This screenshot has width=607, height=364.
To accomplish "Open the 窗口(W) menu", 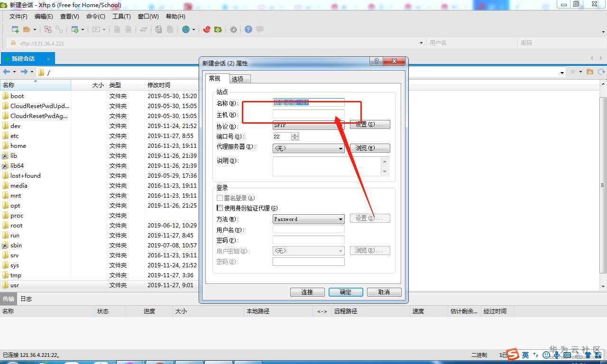I will (x=148, y=17).
